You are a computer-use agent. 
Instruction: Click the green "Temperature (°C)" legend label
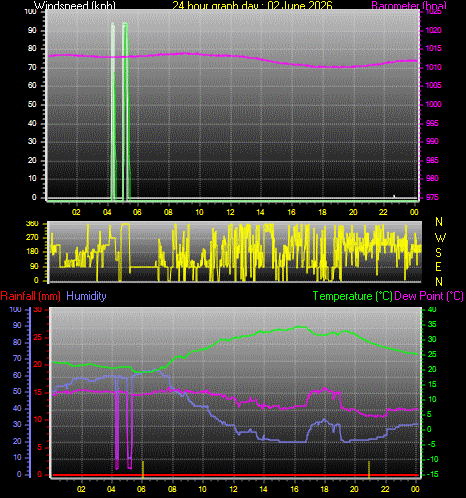352,296
